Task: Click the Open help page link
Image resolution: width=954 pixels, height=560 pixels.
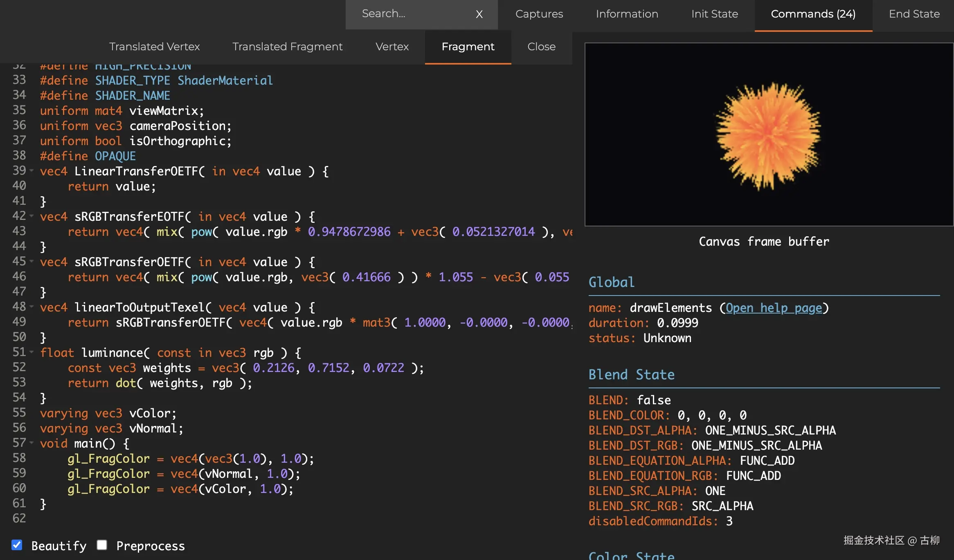Action: pos(774,308)
